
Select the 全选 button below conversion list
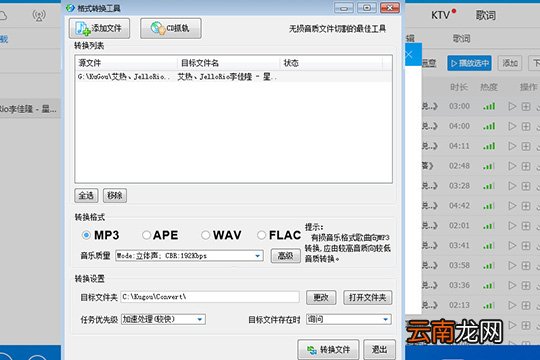tap(86, 195)
